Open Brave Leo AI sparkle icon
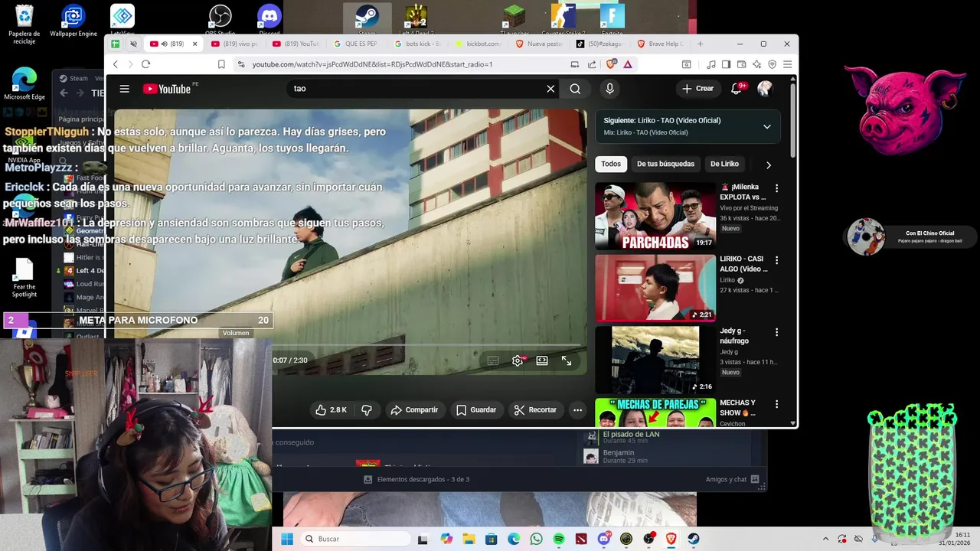The image size is (980, 551). 756,64
